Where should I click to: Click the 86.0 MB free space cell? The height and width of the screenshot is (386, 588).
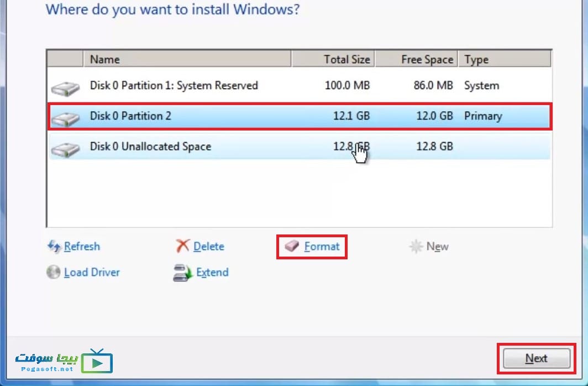pyautogui.click(x=433, y=86)
